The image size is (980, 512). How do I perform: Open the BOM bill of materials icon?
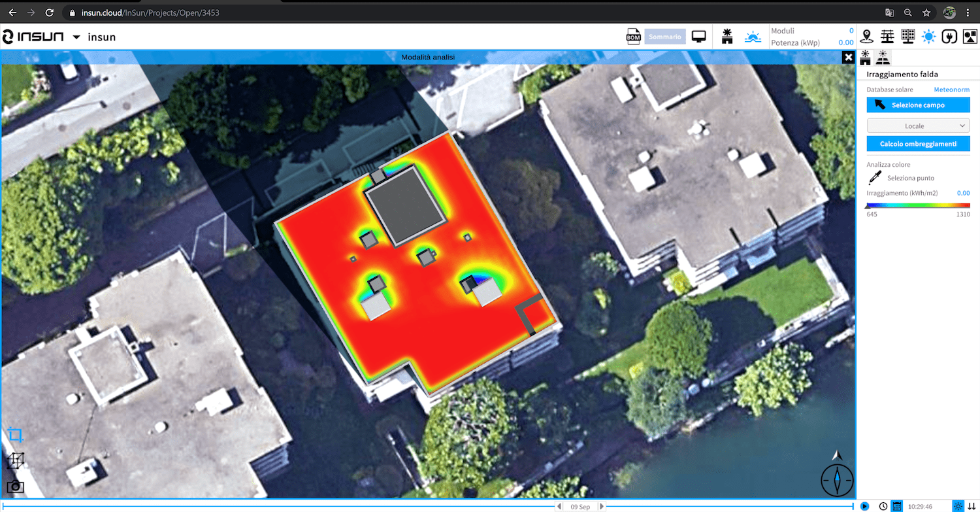[x=633, y=37]
